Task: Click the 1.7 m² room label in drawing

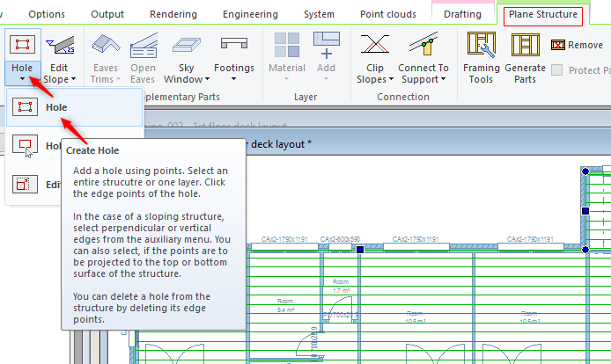Action: pyautogui.click(x=342, y=289)
